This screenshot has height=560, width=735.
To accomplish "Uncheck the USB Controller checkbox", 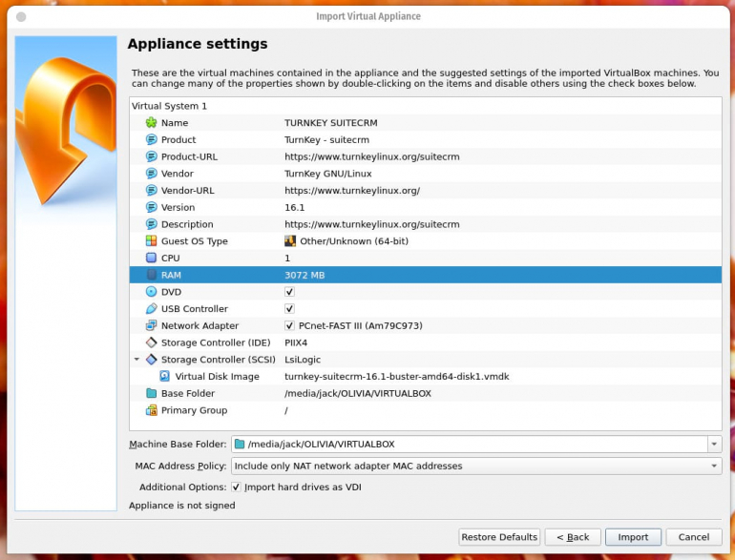I will point(289,308).
